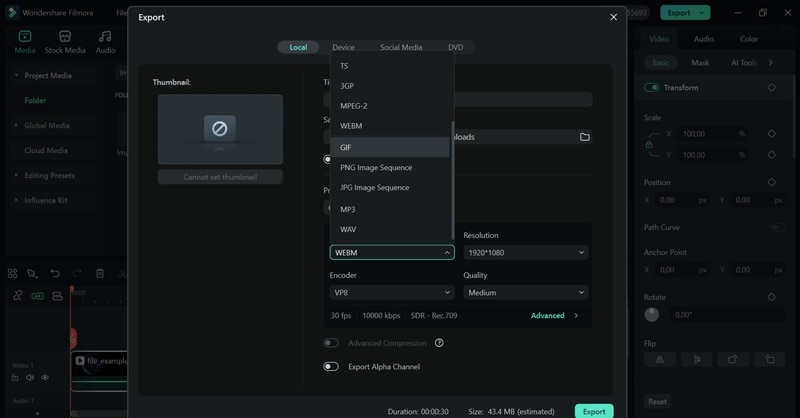This screenshot has width=800, height=418.
Task: Open the VP8 Encoder dropdown
Action: (x=392, y=292)
